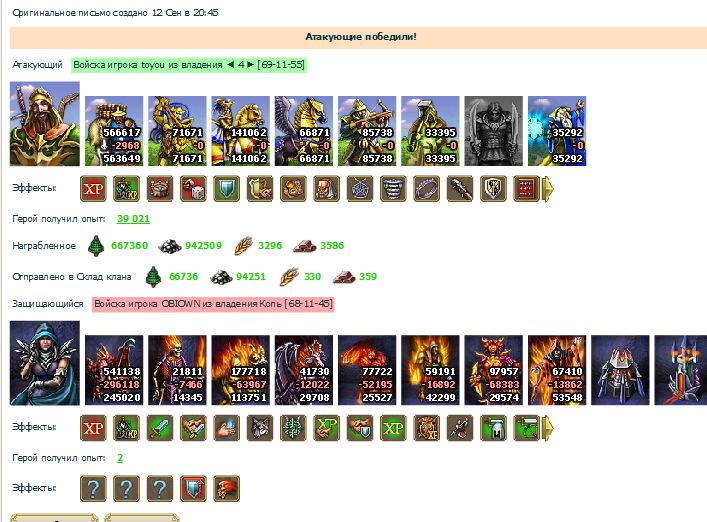Click defender's sword effect icon
The width and height of the screenshot is (707, 522).
[x=160, y=427]
